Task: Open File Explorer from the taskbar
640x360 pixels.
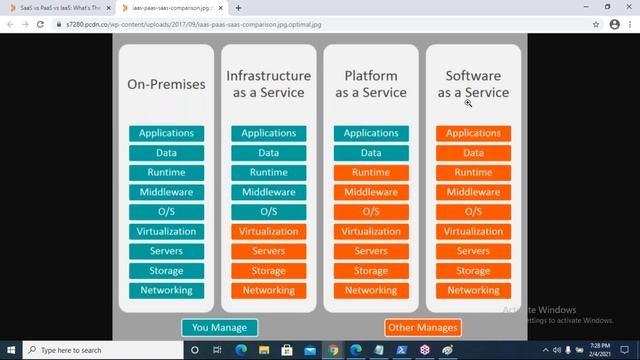Action: click(x=264, y=350)
